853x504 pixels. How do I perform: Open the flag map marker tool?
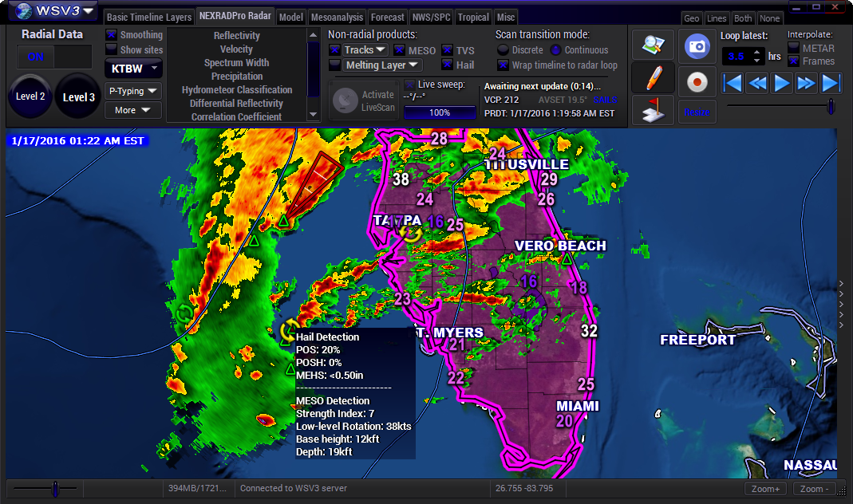[x=653, y=110]
